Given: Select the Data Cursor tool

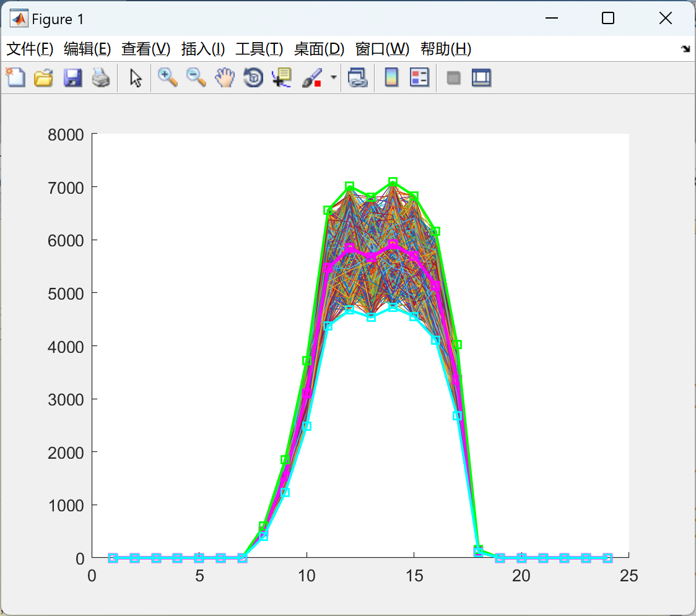Looking at the screenshot, I should tap(282, 77).
